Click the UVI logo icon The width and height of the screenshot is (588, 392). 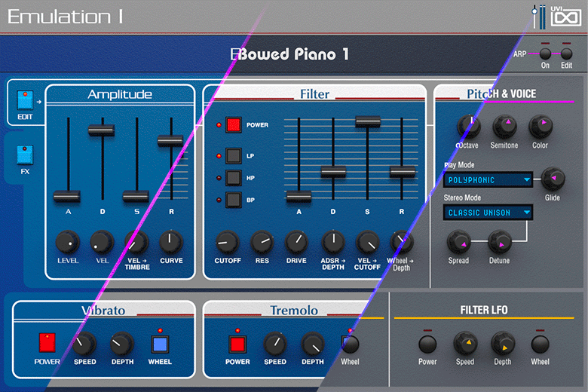566,17
